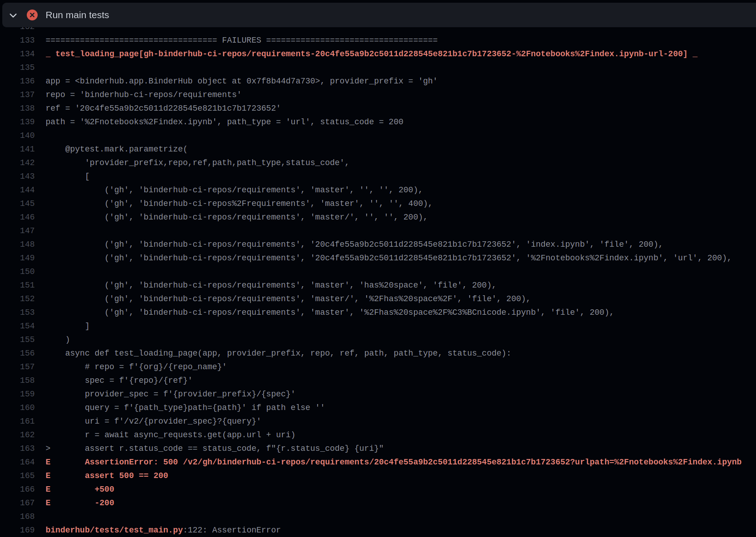The height and width of the screenshot is (537, 756).
Task: Click the red failure status icon
Action: coord(32,15)
